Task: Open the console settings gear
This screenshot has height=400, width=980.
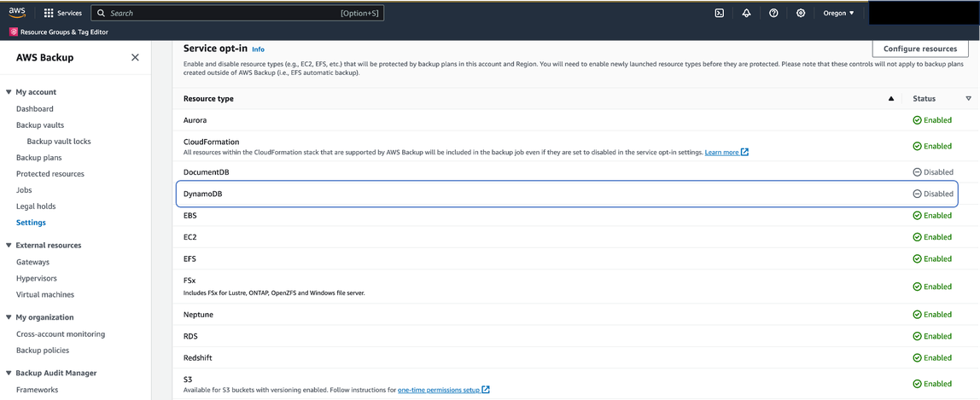Action: [x=801, y=13]
